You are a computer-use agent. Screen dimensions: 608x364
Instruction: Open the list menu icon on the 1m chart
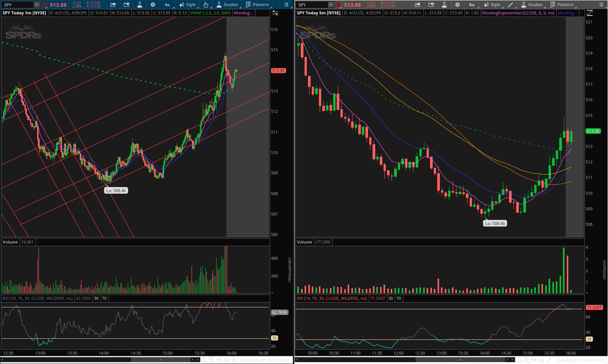click(x=286, y=5)
